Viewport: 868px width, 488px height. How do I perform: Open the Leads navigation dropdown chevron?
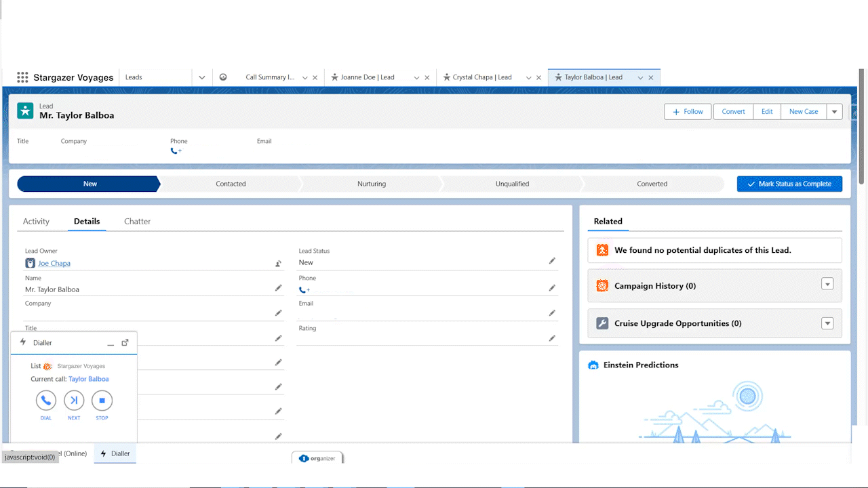tap(202, 78)
